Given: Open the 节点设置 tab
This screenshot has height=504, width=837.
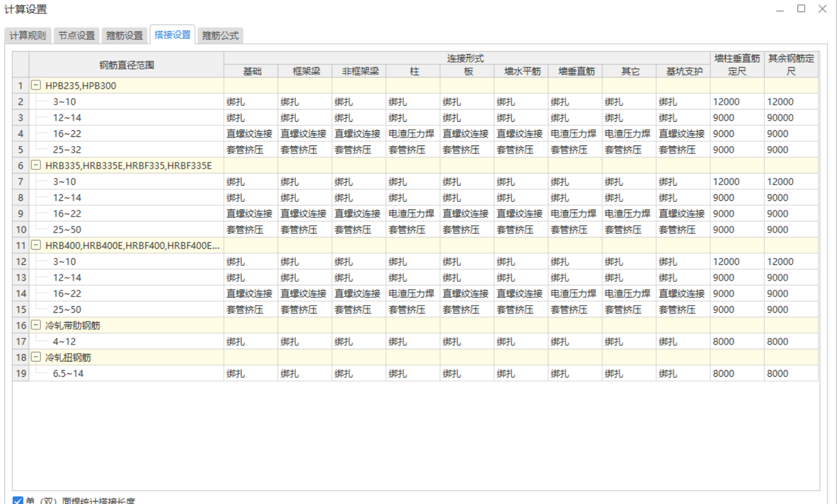Looking at the screenshot, I should coord(77,35).
